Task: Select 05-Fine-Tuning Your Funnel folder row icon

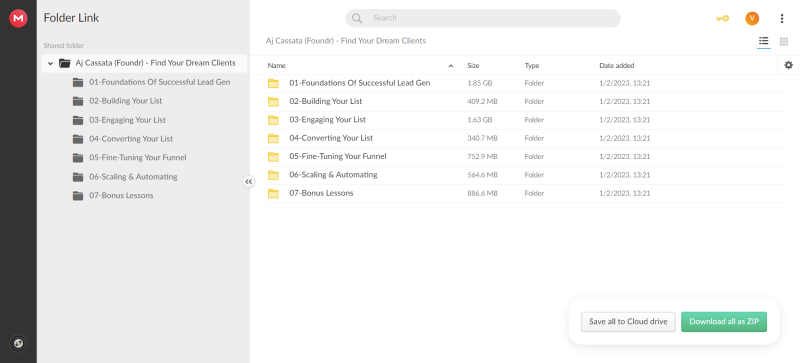Action: (273, 157)
